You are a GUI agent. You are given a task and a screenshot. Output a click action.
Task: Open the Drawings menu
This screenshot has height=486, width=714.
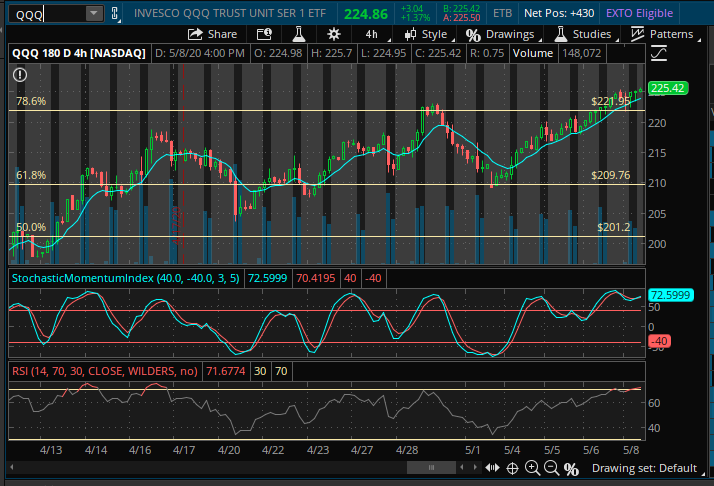point(503,35)
